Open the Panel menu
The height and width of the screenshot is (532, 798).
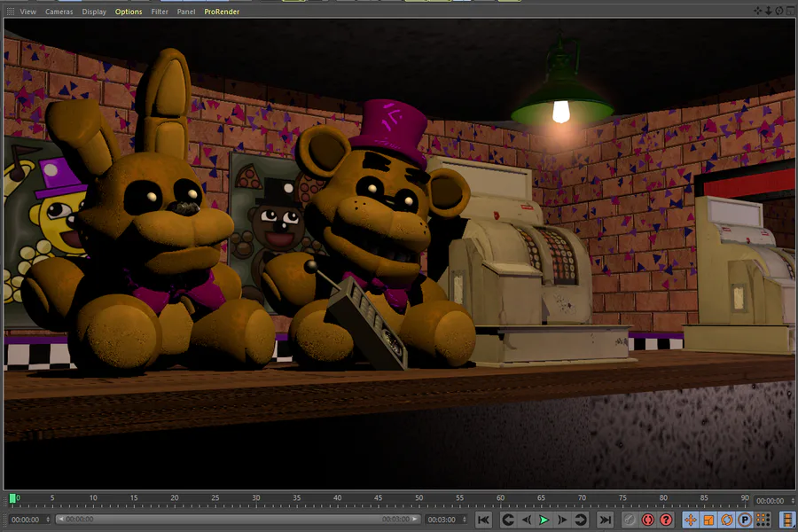click(186, 12)
